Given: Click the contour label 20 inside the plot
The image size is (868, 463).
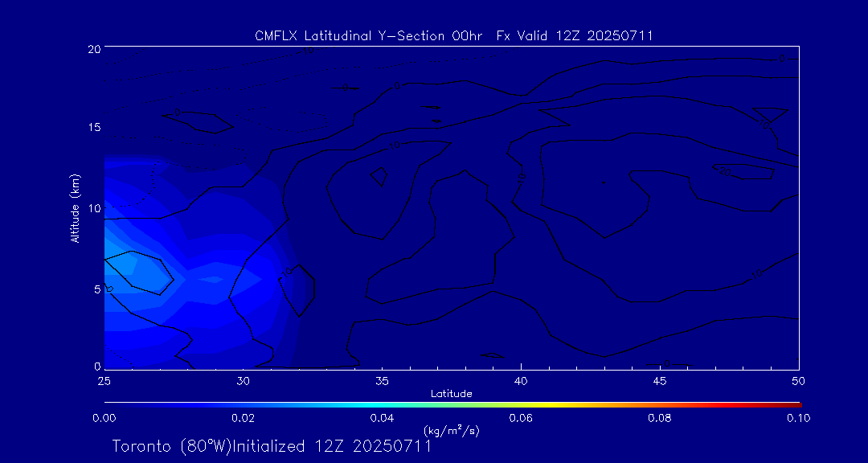Looking at the screenshot, I should pyautogui.click(x=725, y=172).
